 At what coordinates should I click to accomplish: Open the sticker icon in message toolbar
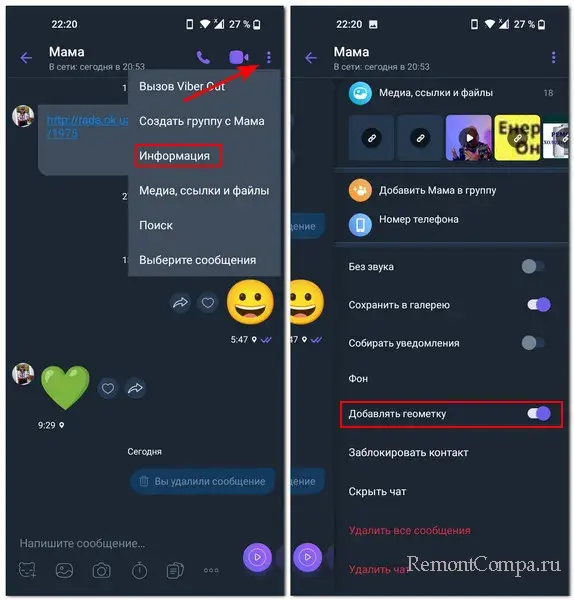click(28, 571)
